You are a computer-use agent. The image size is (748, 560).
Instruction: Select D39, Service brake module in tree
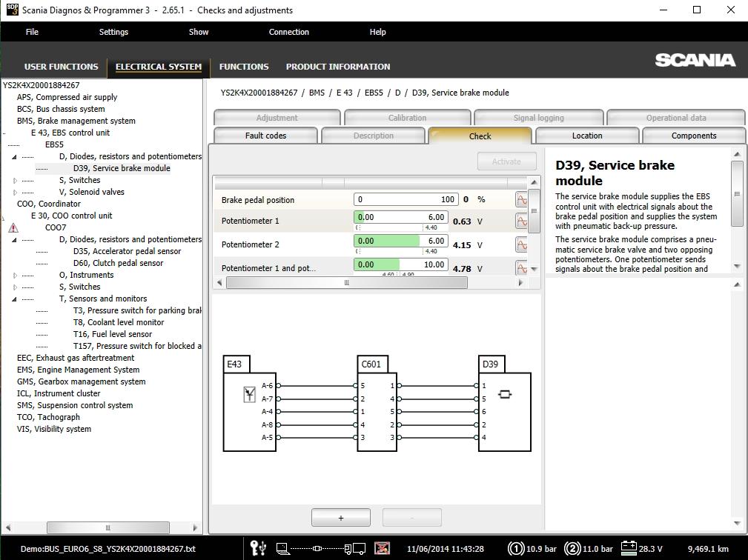click(122, 168)
